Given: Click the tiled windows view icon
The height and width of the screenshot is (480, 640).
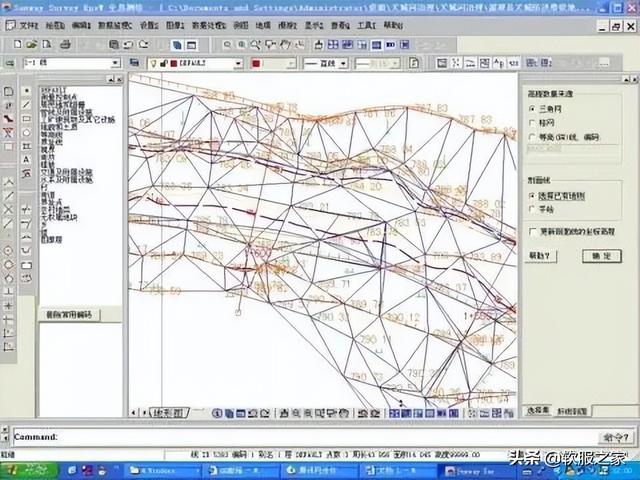Looking at the screenshot, I should 333,44.
